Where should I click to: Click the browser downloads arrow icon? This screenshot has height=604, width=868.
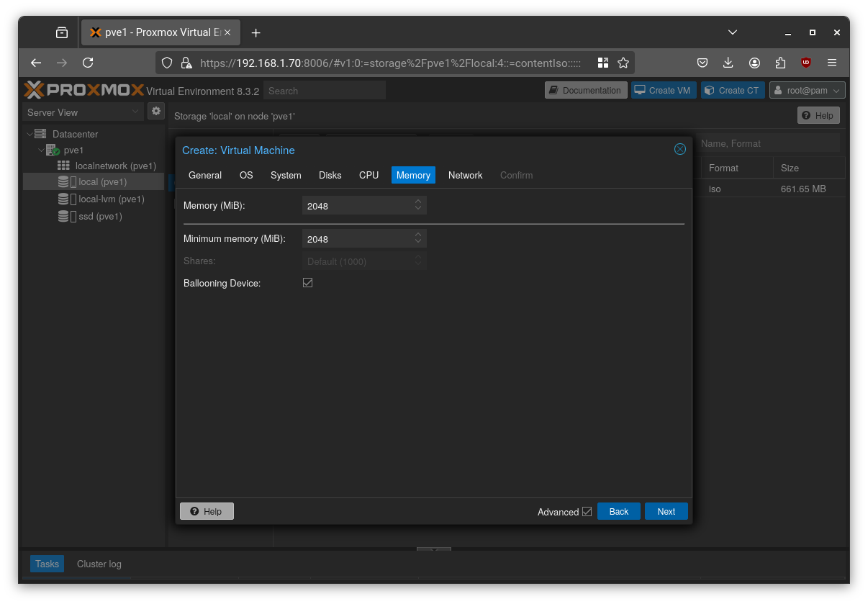coord(728,63)
